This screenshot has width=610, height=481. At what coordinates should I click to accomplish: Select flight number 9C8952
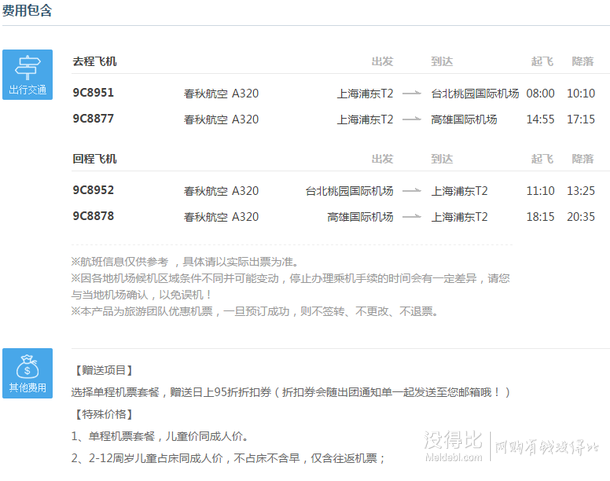[93, 190]
